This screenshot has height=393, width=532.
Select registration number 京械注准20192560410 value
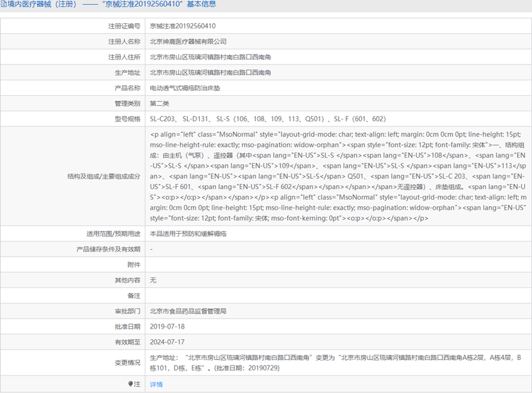(x=183, y=26)
